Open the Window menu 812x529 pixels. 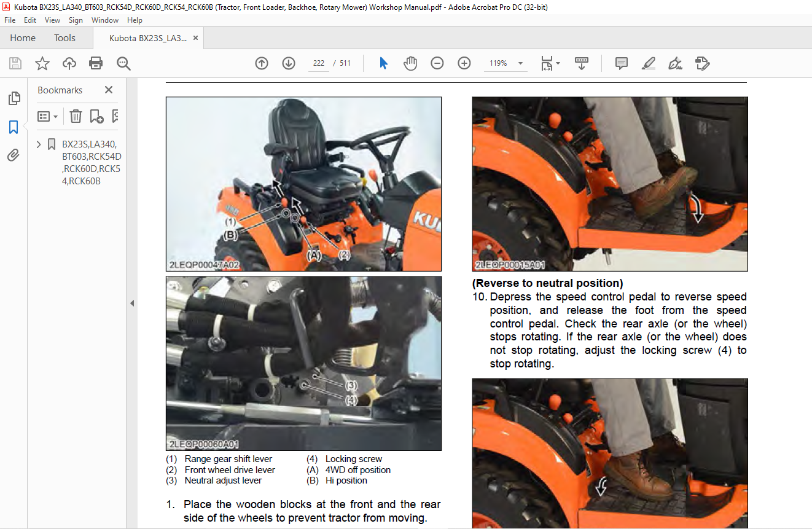(x=105, y=20)
